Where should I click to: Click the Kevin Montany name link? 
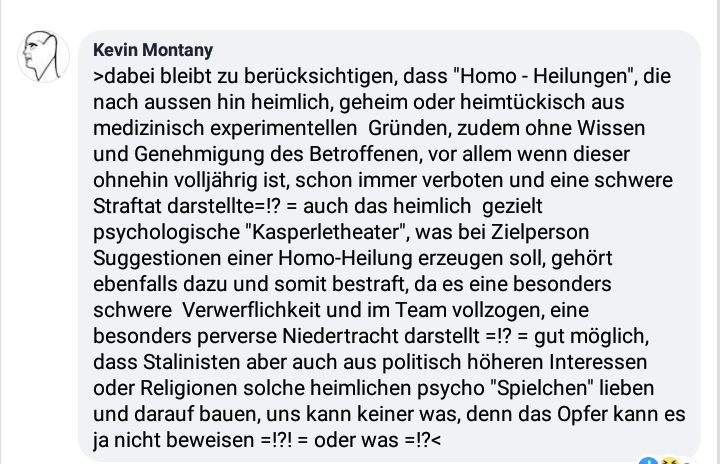[x=153, y=50]
